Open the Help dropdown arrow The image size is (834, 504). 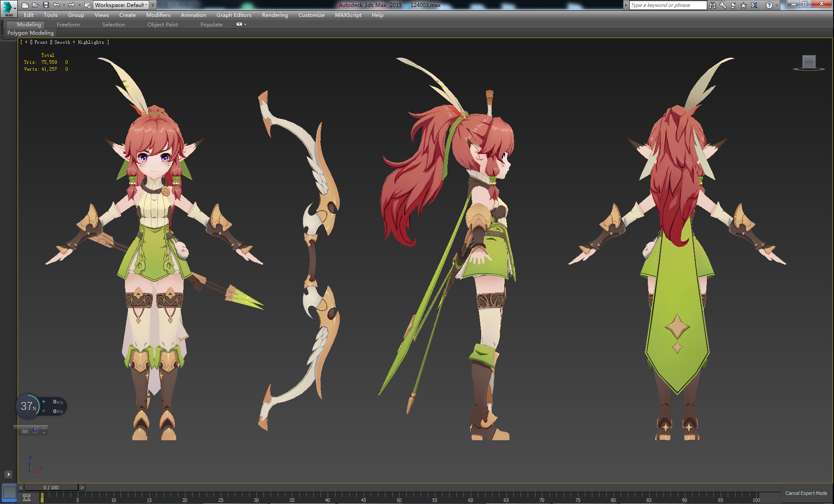(777, 5)
